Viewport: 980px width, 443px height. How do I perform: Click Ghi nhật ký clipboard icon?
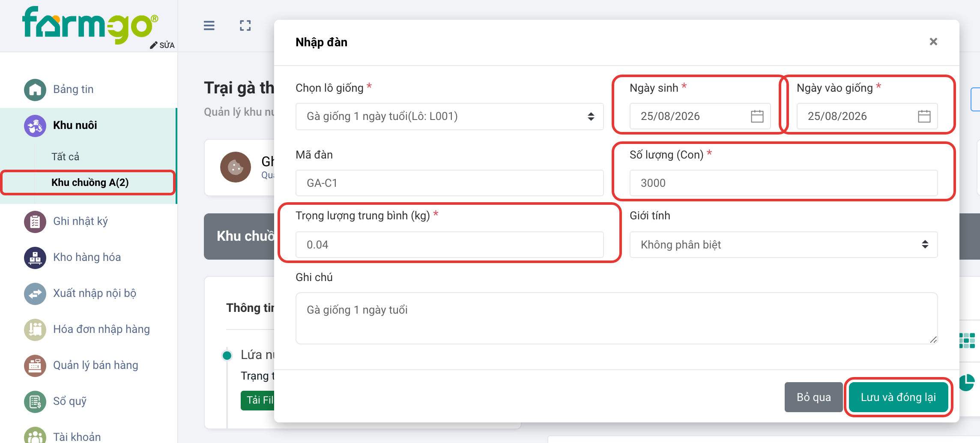[35, 221]
